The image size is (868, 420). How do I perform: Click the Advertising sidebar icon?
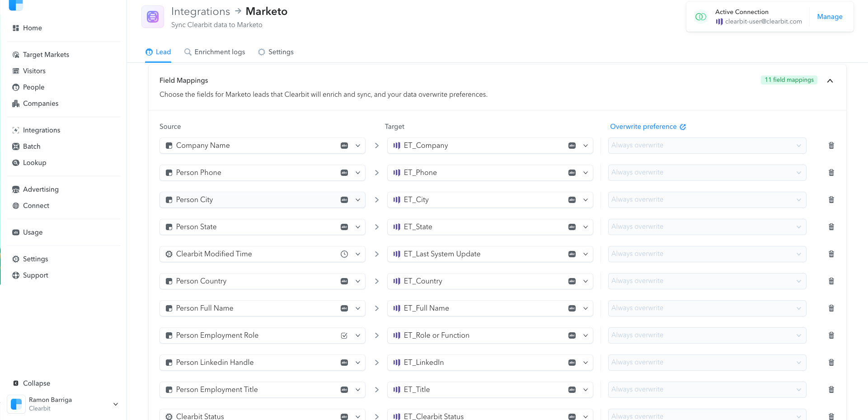tap(16, 189)
